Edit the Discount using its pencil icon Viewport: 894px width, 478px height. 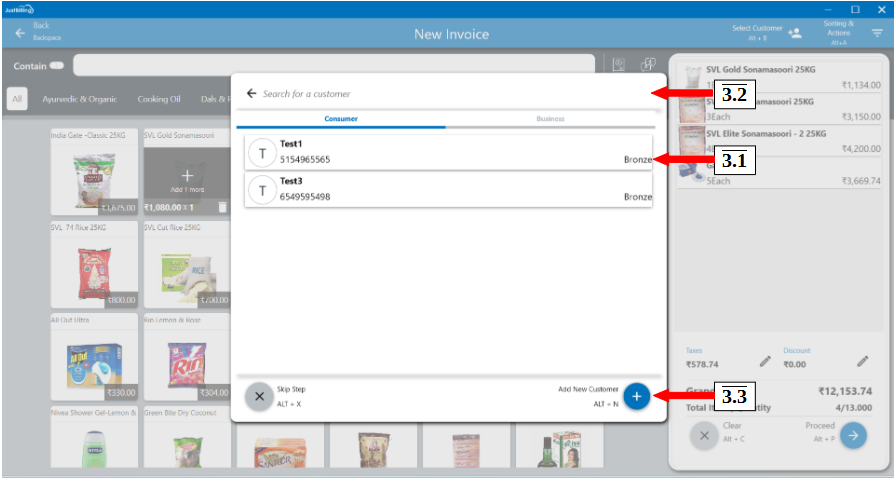(x=862, y=361)
